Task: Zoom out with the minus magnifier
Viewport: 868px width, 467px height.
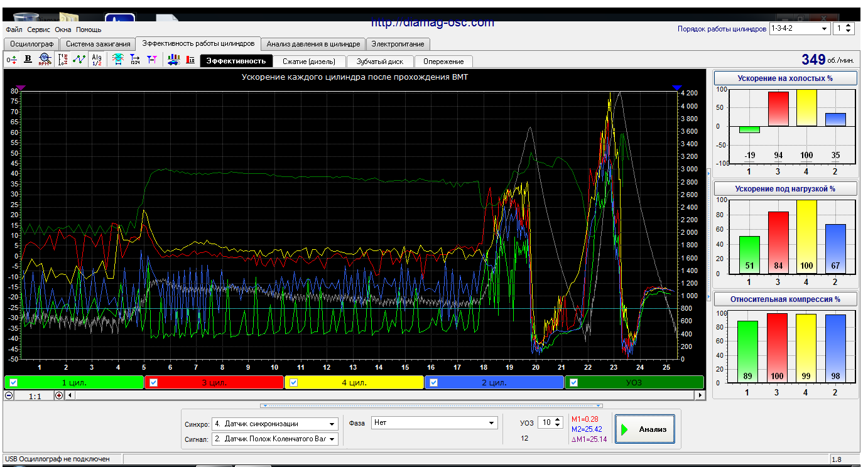Action: click(9, 395)
